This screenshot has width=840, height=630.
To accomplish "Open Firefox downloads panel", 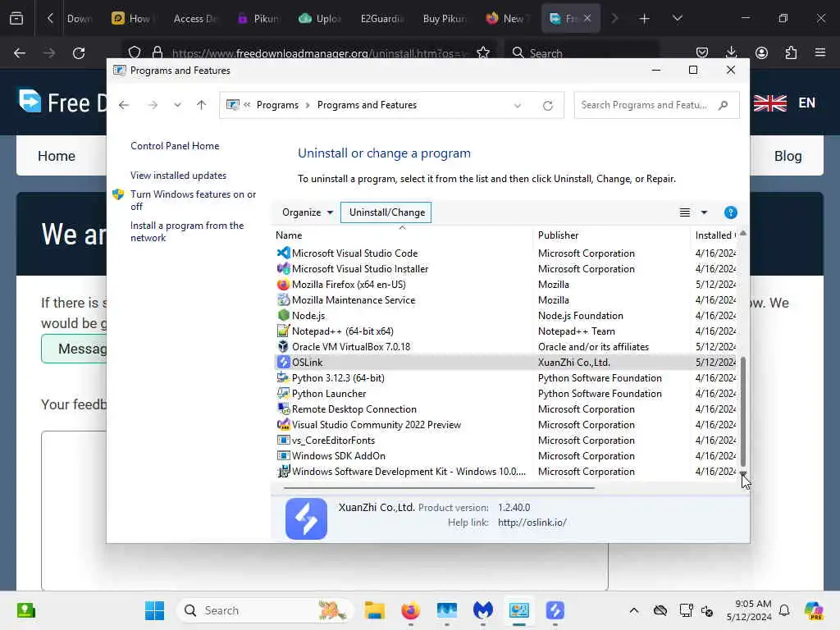I will tap(731, 52).
